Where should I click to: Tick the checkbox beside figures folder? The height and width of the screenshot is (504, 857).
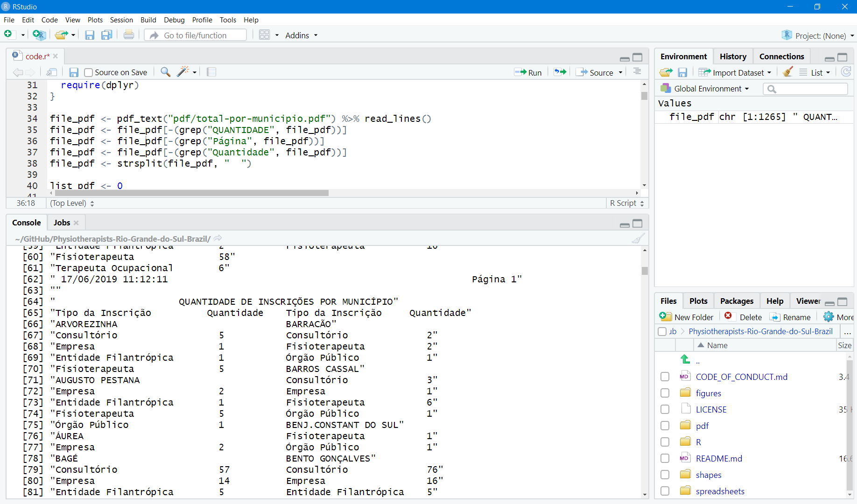click(x=665, y=393)
